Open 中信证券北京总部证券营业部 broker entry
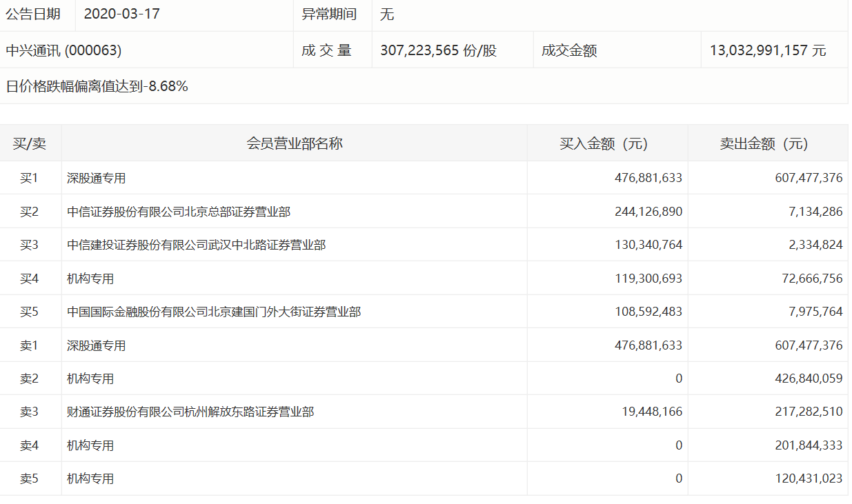The image size is (852, 504). pyautogui.click(x=179, y=212)
